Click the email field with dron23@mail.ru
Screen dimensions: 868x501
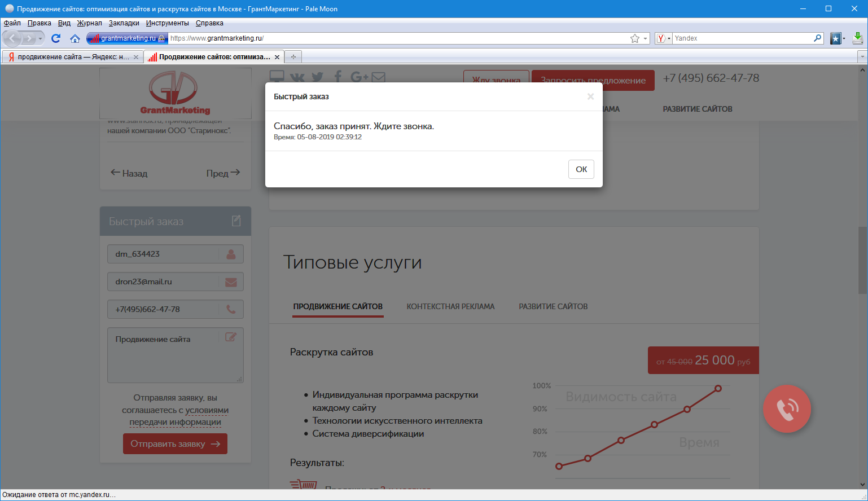[176, 282]
